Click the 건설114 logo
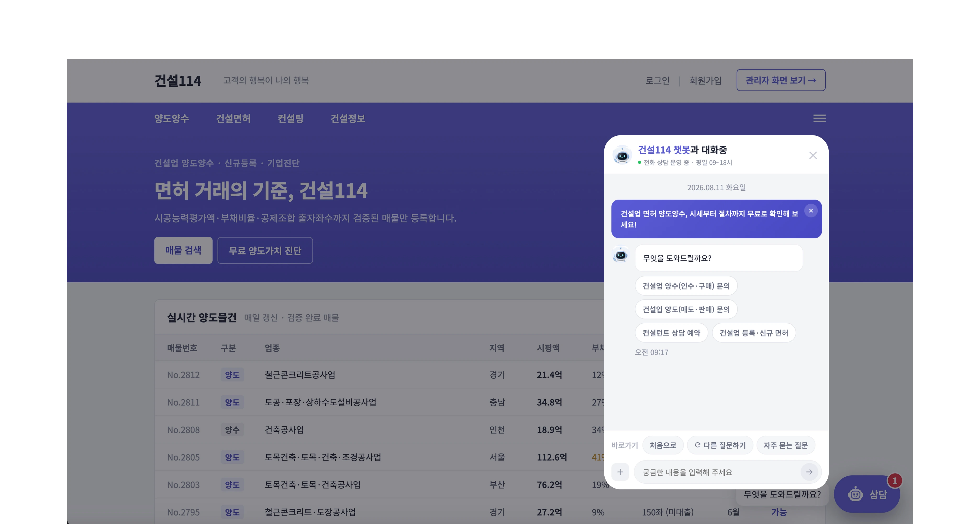 click(x=178, y=81)
